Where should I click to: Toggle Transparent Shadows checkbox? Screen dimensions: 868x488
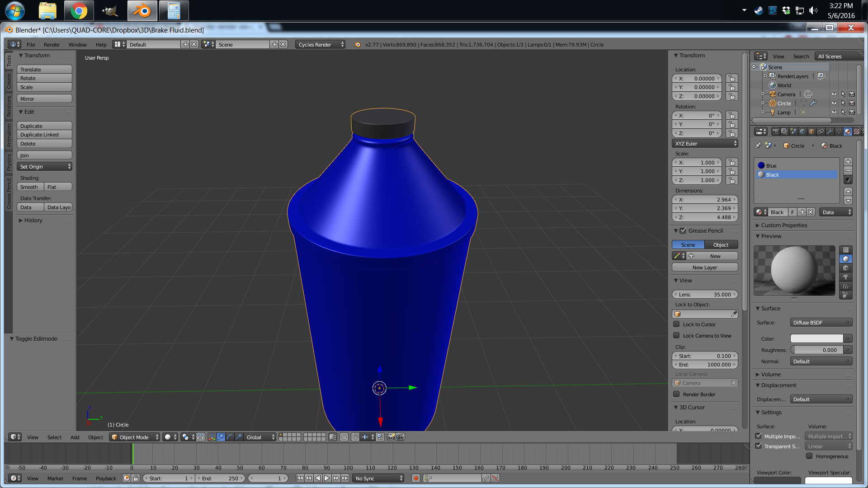pos(759,446)
